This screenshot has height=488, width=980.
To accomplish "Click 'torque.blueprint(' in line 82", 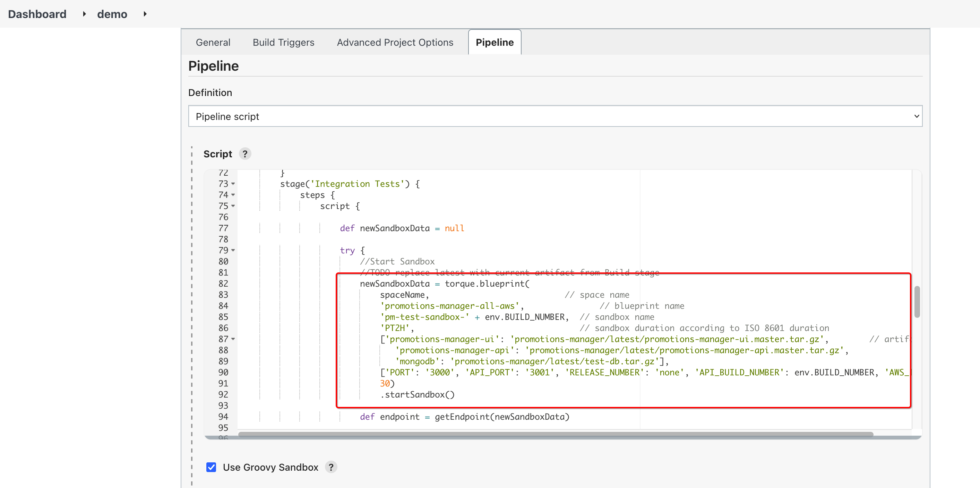I will point(487,284).
